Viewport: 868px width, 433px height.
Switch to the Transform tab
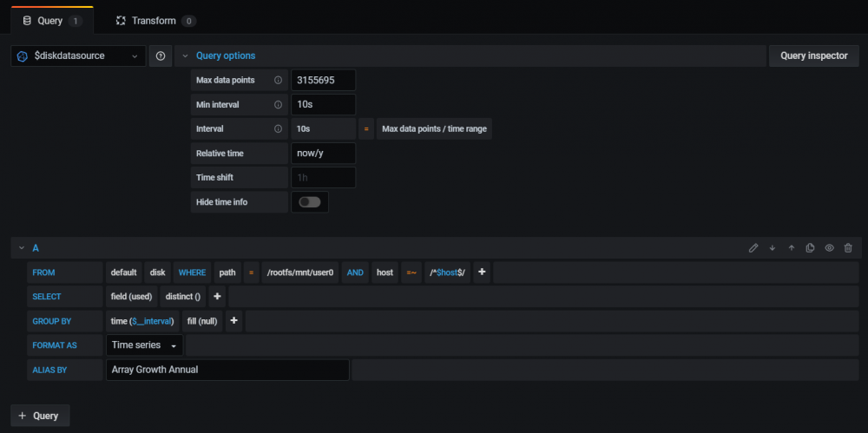pyautogui.click(x=155, y=21)
